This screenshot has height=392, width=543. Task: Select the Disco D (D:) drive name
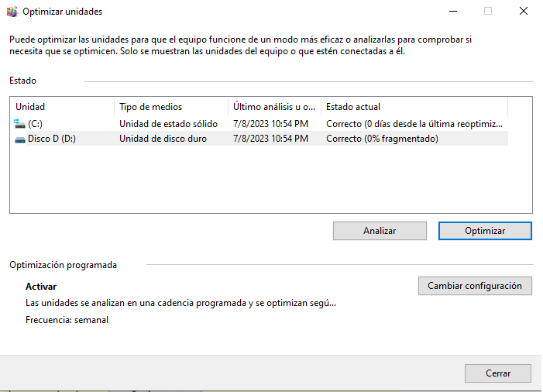[x=52, y=139]
